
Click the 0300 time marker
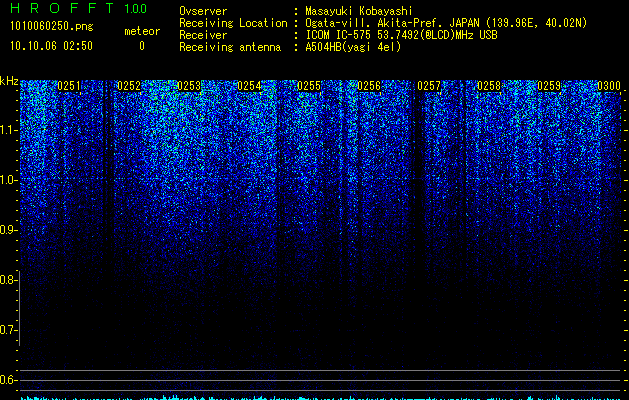click(x=609, y=86)
